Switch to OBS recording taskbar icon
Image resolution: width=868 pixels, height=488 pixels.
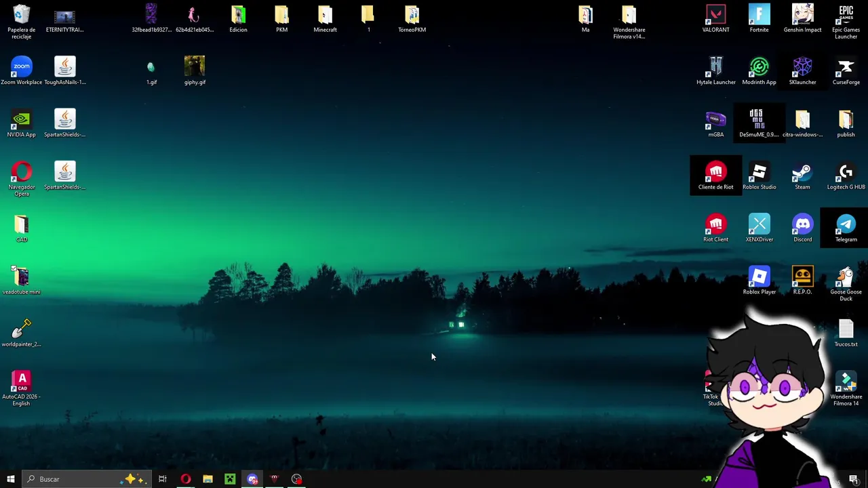pos(296,479)
